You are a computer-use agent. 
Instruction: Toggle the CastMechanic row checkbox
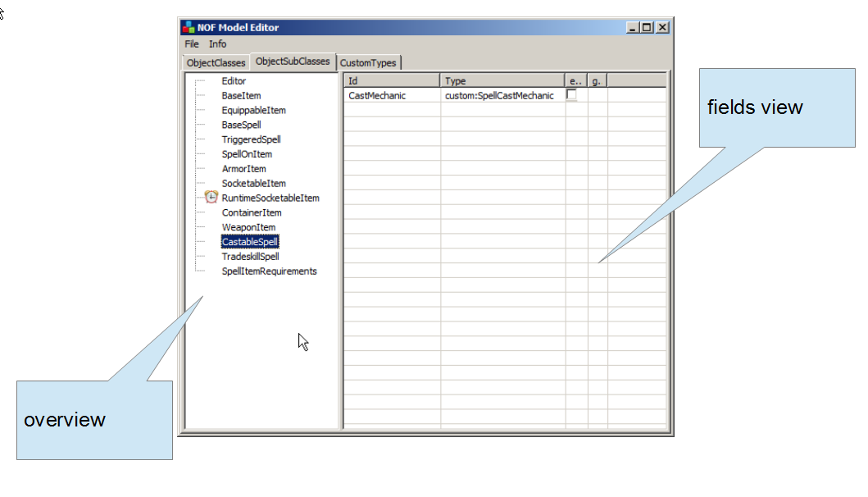tap(571, 95)
